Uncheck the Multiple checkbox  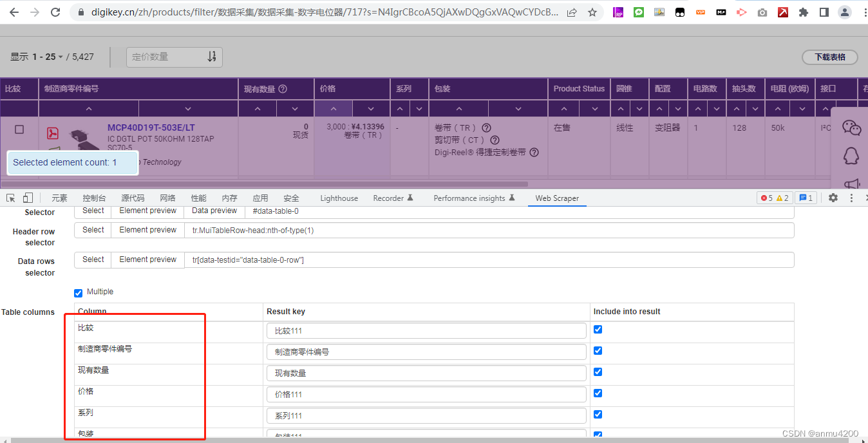[79, 293]
